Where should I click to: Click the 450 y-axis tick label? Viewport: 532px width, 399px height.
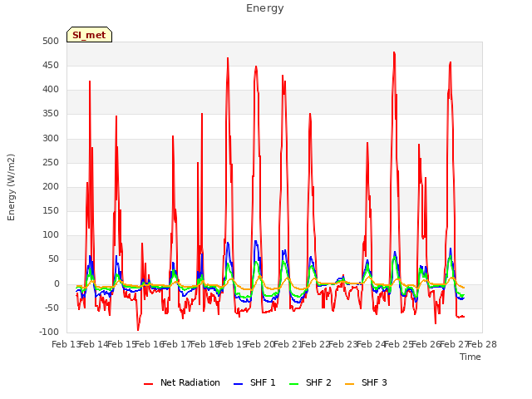tap(51, 65)
